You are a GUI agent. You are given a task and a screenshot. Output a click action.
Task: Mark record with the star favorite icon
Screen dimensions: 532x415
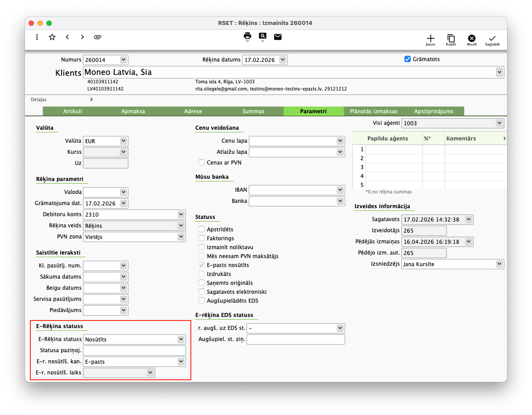pos(52,37)
